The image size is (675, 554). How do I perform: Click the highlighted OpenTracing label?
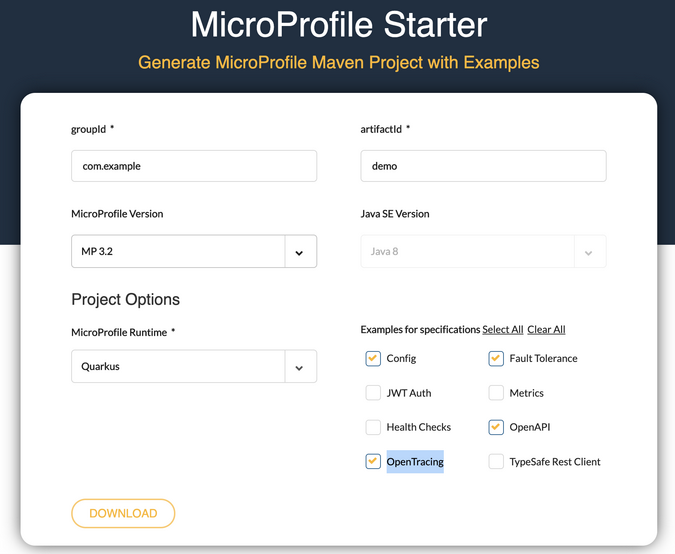415,462
